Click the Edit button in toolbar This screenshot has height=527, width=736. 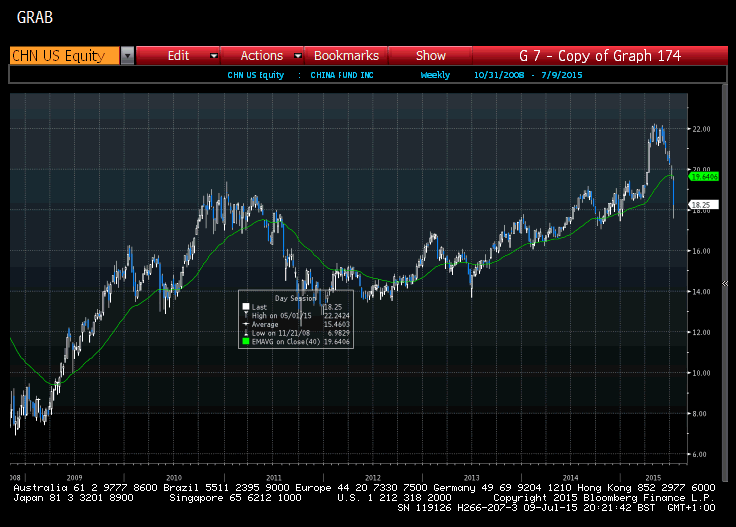[178, 56]
